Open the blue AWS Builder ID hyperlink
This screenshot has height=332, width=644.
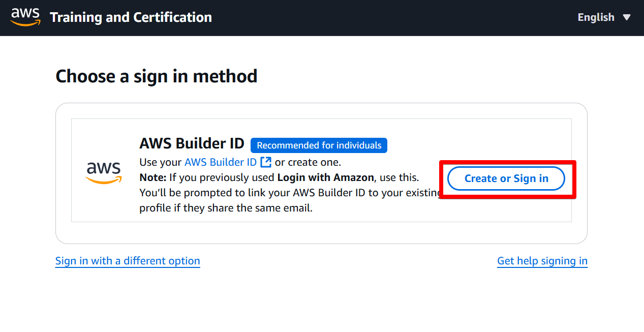click(x=221, y=162)
